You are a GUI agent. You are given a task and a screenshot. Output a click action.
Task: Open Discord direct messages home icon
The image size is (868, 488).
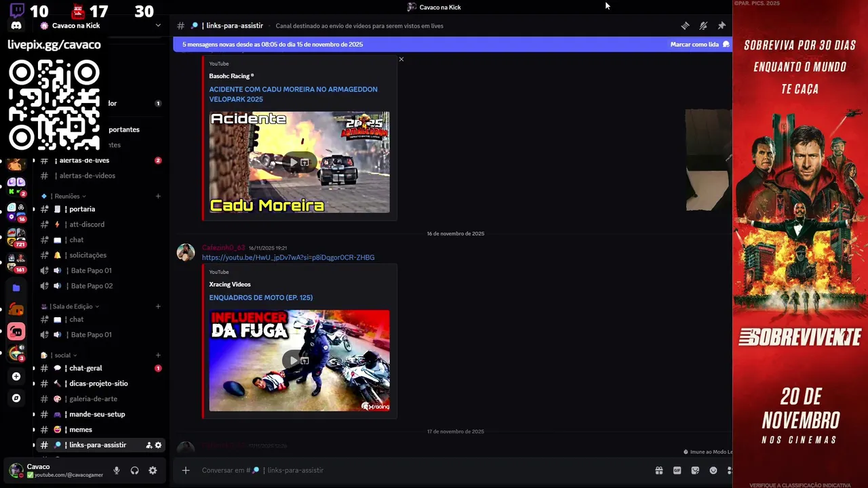point(16,26)
